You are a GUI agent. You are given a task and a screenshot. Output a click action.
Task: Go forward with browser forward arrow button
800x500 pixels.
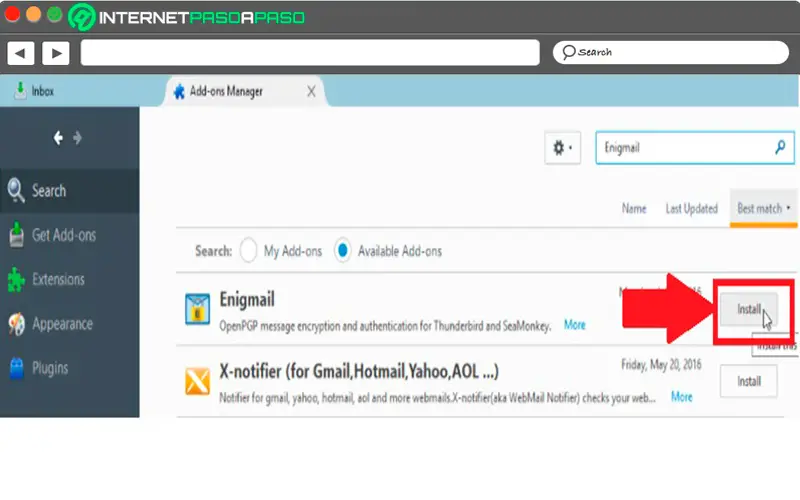[56, 53]
